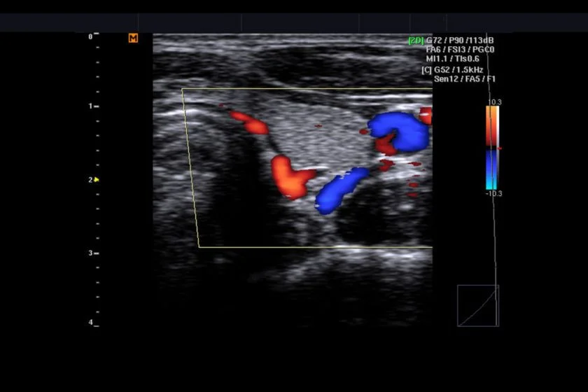Select the yellow focal zone arrow at depth 2
The height and width of the screenshot is (392, 588).
click(97, 180)
